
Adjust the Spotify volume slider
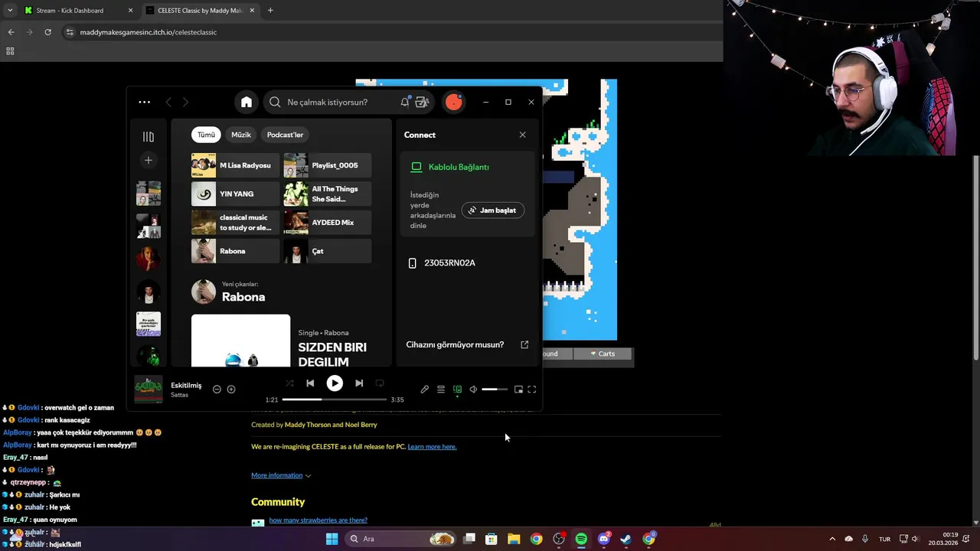coord(495,390)
